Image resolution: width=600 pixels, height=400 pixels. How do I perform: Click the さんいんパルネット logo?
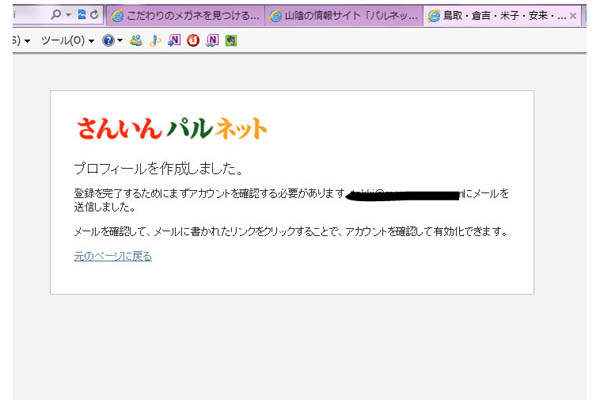click(x=172, y=128)
